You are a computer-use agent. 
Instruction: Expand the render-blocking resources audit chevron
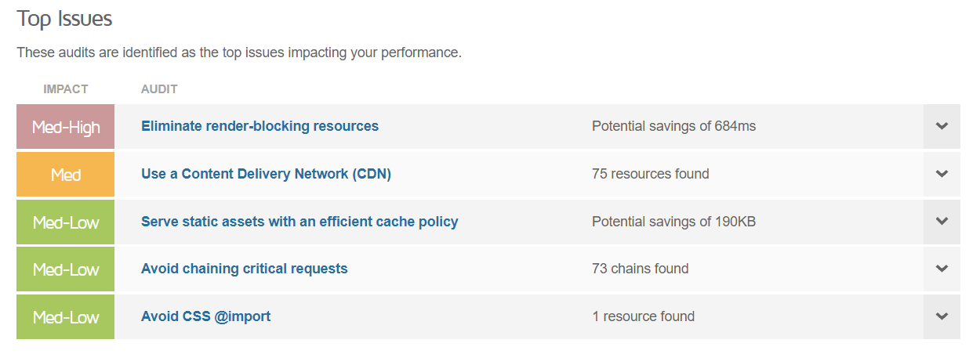(x=942, y=126)
